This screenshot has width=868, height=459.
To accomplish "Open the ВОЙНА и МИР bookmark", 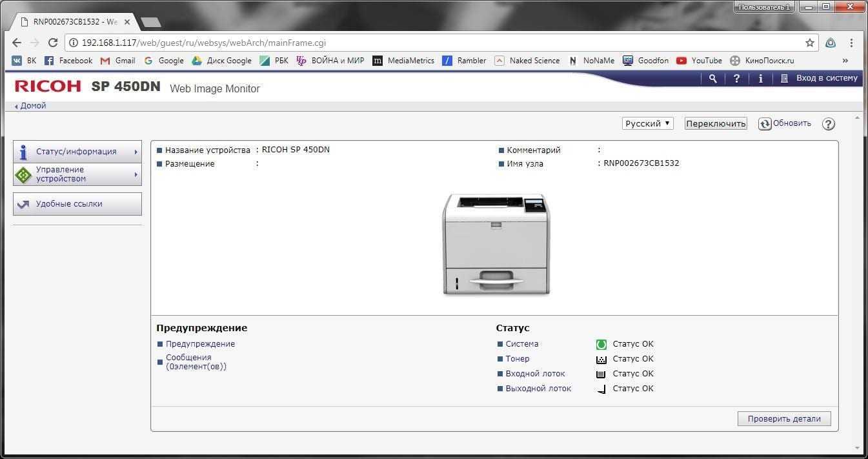I will point(330,61).
